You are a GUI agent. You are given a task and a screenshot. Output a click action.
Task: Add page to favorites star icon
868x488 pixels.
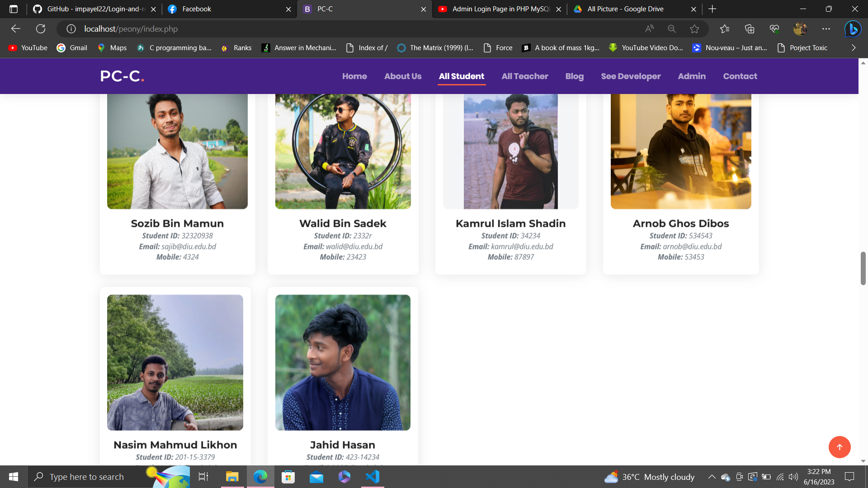[x=694, y=29]
